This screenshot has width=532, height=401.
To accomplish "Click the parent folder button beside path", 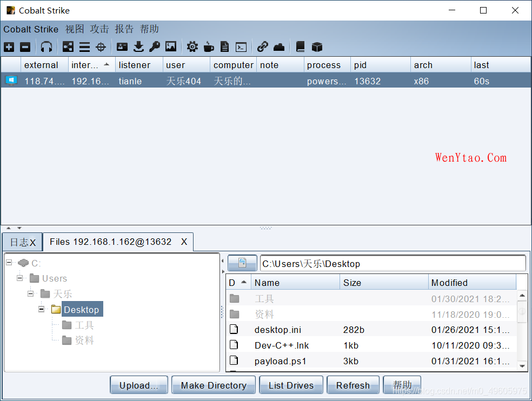I will tap(242, 263).
